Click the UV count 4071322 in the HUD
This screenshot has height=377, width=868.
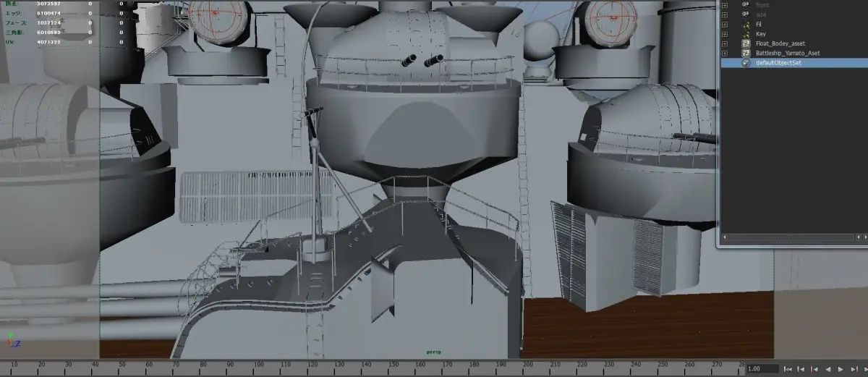pyautogui.click(x=48, y=41)
